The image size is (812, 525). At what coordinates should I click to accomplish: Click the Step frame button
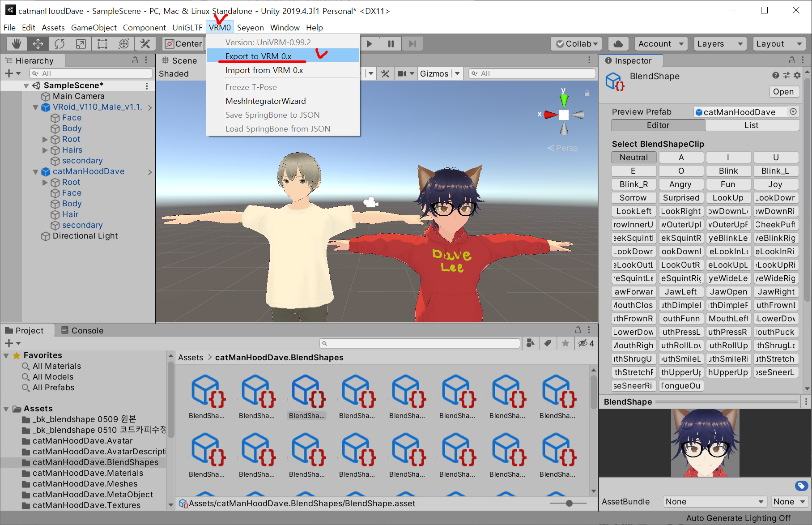[x=412, y=43]
